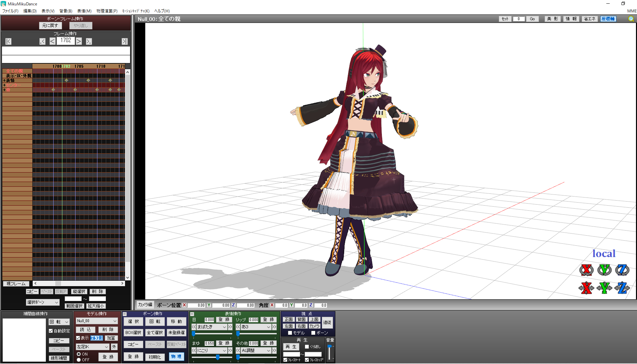Collapse the bone operation panel with its minus icon
Image resolution: width=637 pixels, height=364 pixels.
pos(125,314)
